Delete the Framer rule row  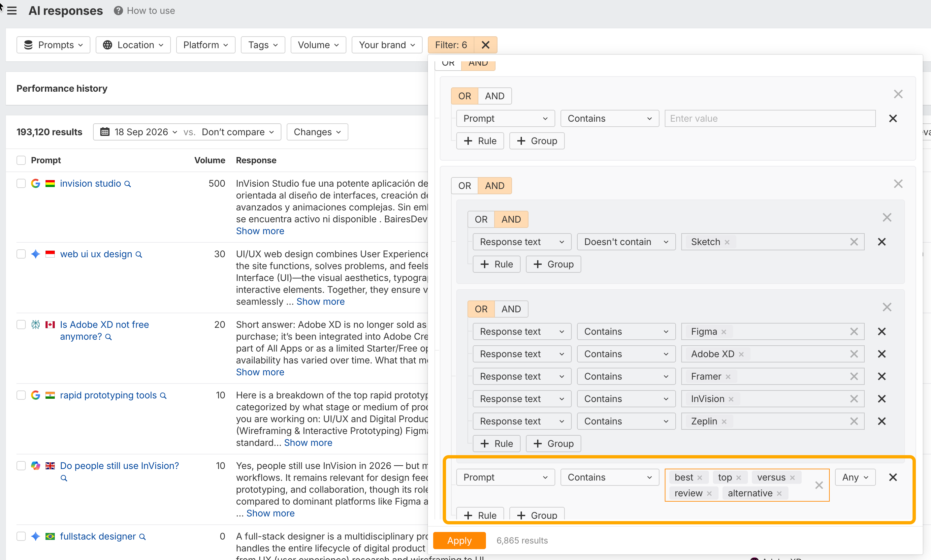[x=882, y=376]
